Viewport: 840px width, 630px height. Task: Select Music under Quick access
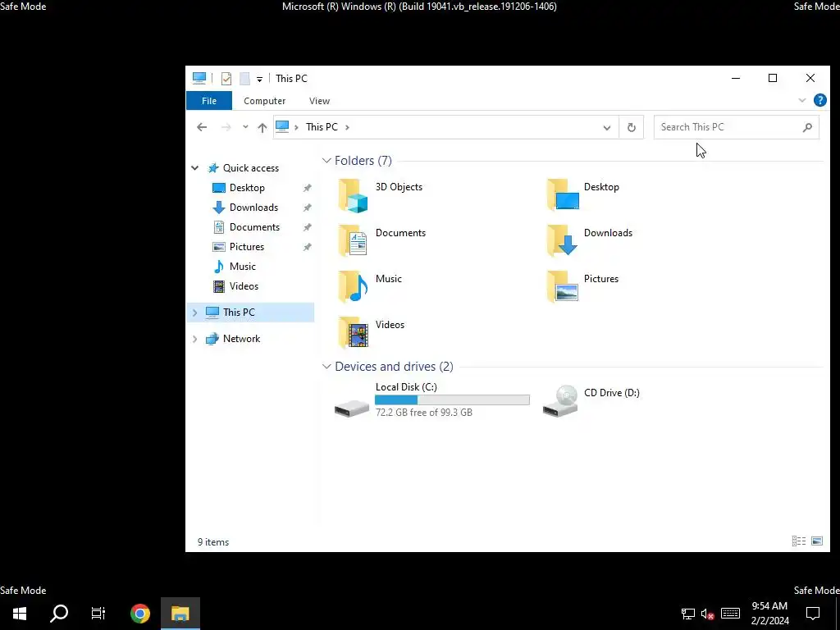click(243, 267)
